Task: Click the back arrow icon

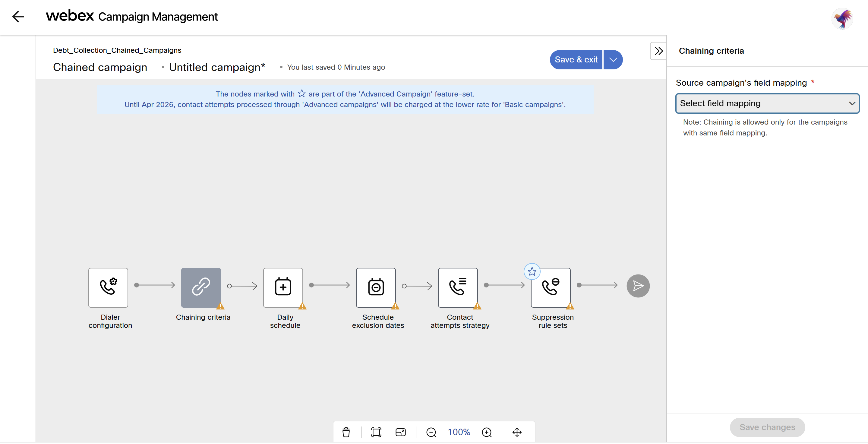Action: 18,17
